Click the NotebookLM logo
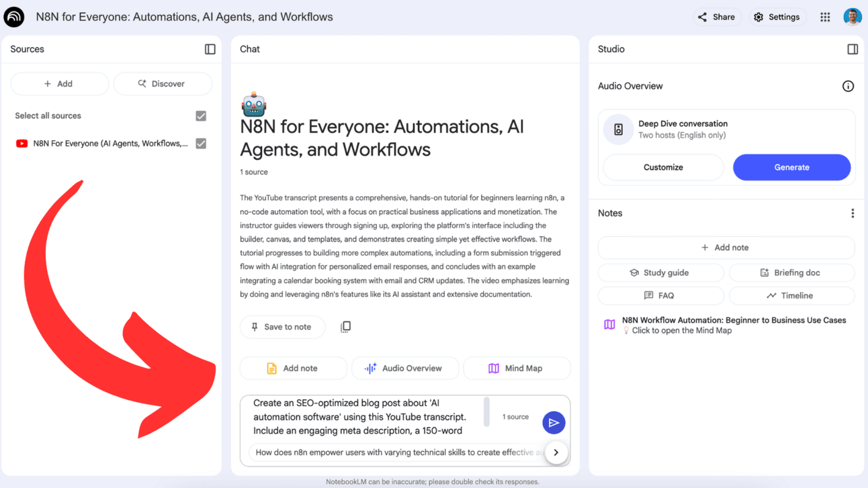Image resolution: width=868 pixels, height=488 pixels. [13, 17]
